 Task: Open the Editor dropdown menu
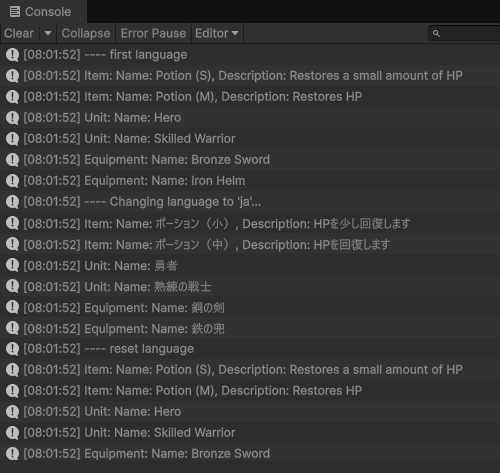[x=217, y=33]
